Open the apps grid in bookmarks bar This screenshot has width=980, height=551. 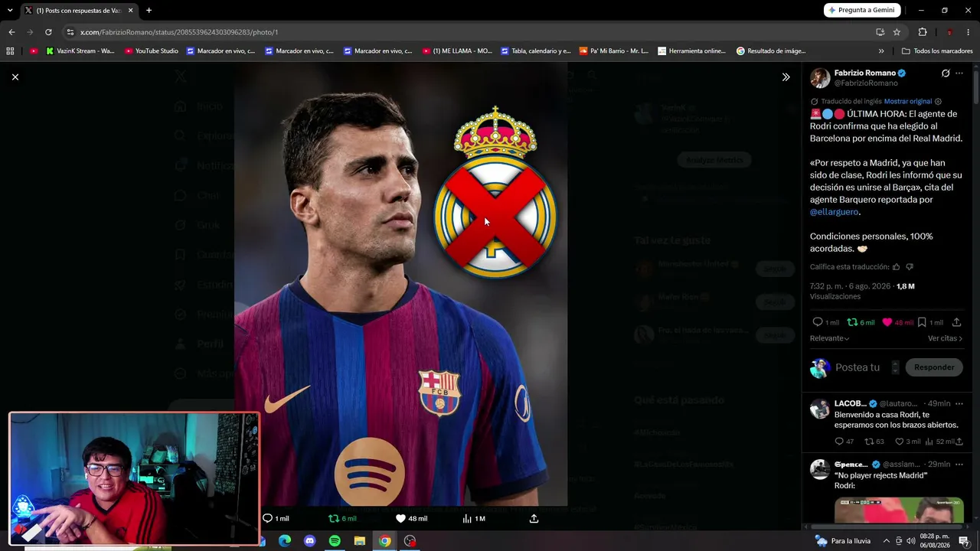(10, 51)
